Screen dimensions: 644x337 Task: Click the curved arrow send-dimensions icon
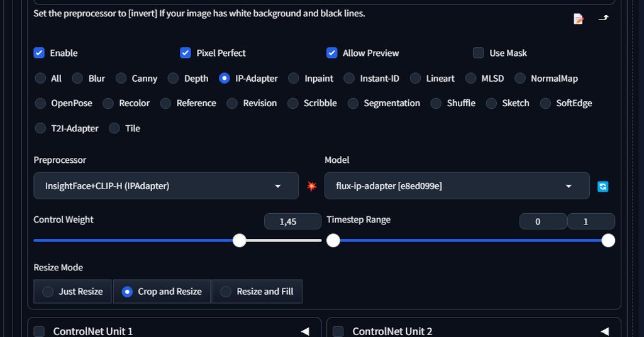(x=603, y=18)
